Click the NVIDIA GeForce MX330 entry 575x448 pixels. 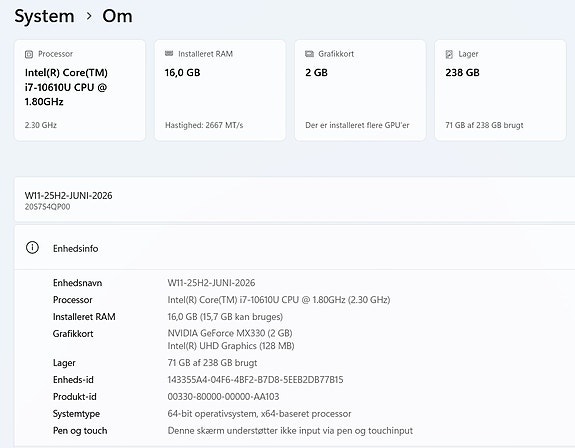coord(230,333)
